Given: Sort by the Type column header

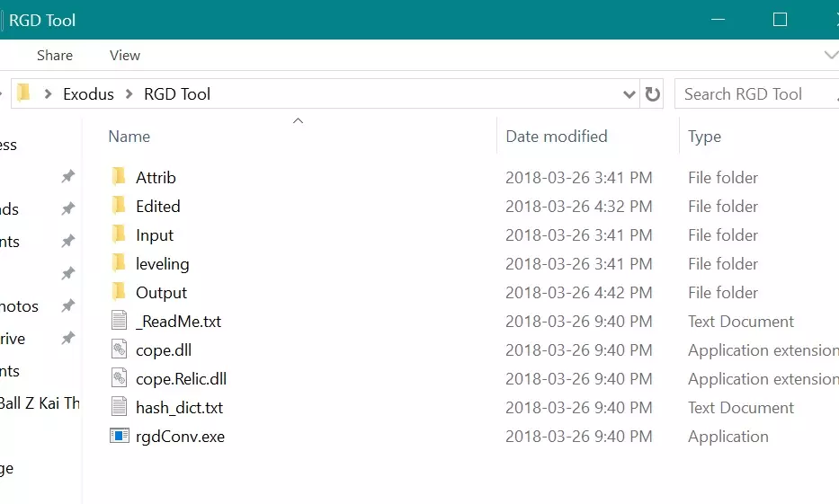Looking at the screenshot, I should pos(704,137).
